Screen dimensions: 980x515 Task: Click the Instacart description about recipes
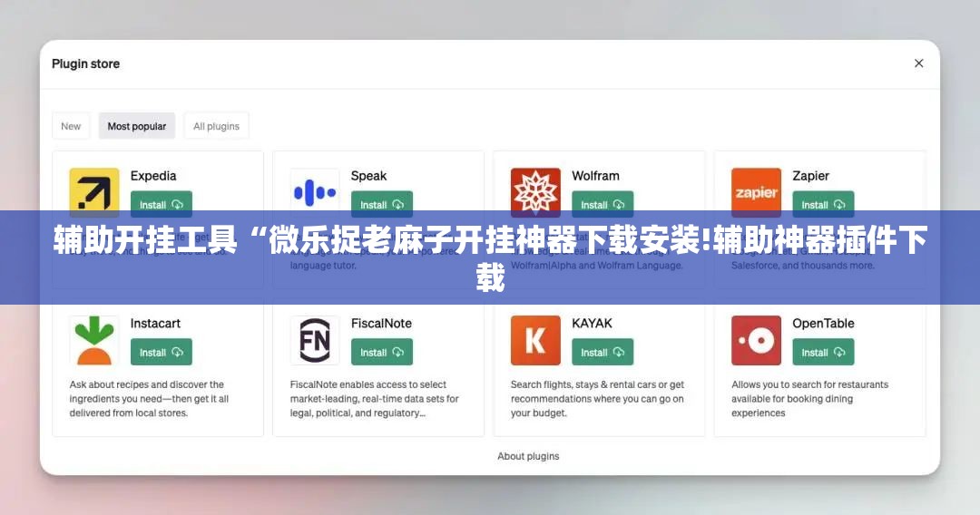pyautogui.click(x=149, y=398)
